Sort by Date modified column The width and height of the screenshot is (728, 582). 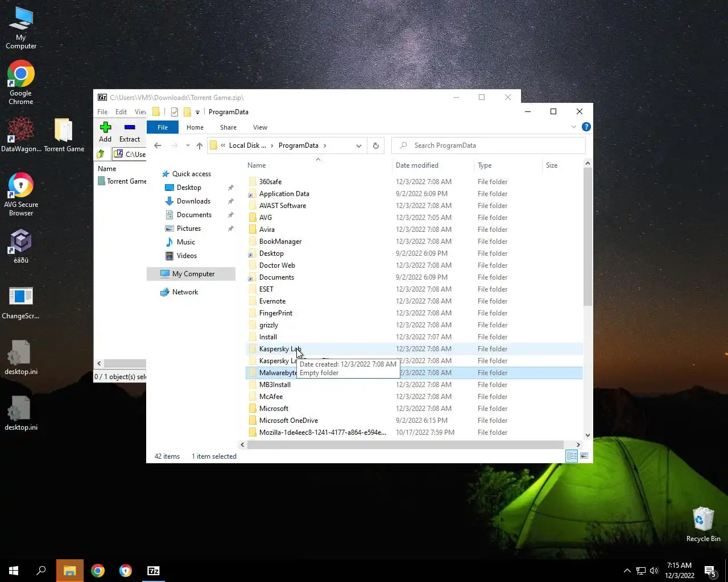(x=432, y=165)
